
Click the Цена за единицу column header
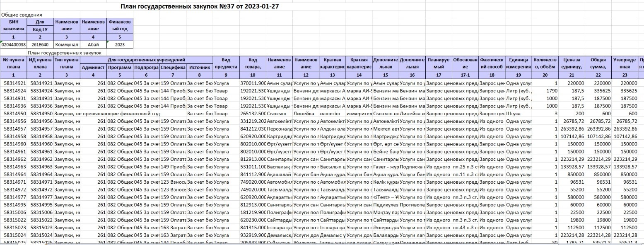pyautogui.click(x=571, y=63)
